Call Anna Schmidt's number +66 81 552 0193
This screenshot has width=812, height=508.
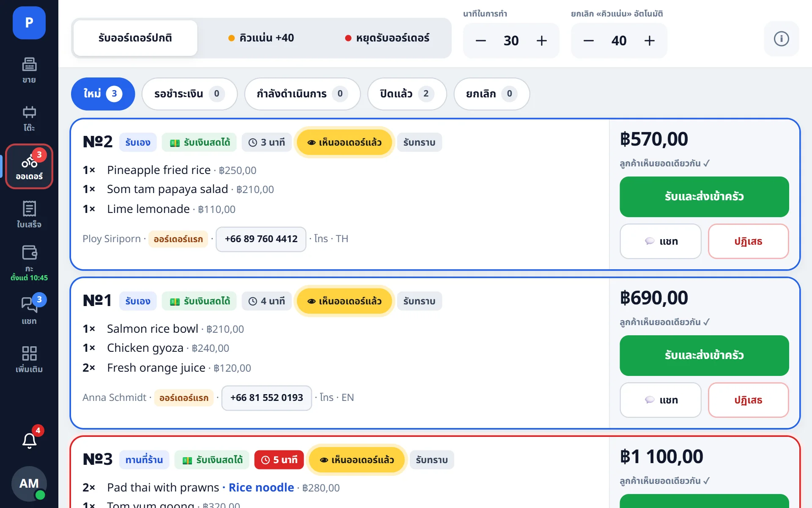point(266,398)
